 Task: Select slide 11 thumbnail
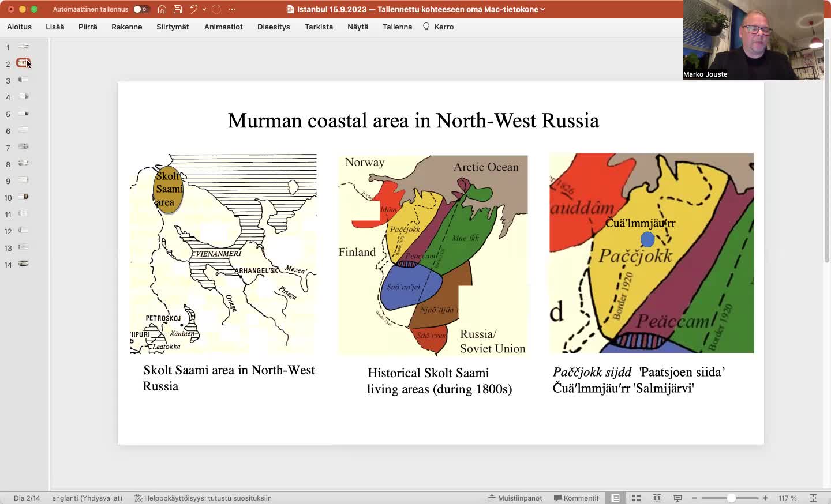[x=24, y=213]
